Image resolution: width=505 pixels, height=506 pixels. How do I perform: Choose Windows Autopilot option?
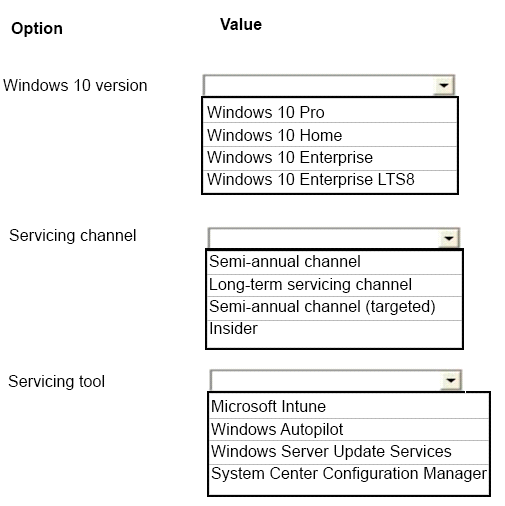(x=349, y=429)
